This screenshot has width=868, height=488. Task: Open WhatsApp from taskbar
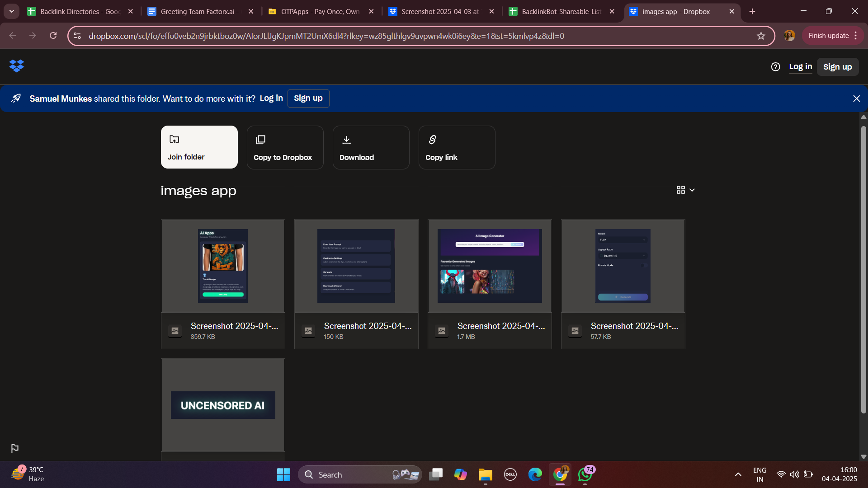click(x=585, y=474)
